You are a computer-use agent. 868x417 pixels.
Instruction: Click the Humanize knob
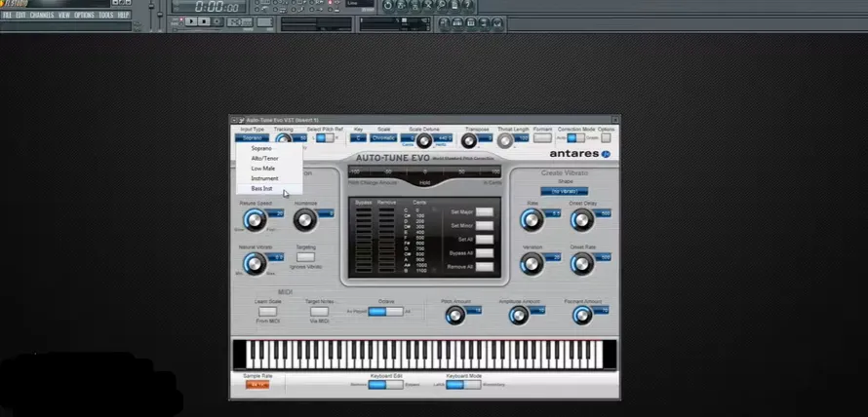tap(305, 220)
